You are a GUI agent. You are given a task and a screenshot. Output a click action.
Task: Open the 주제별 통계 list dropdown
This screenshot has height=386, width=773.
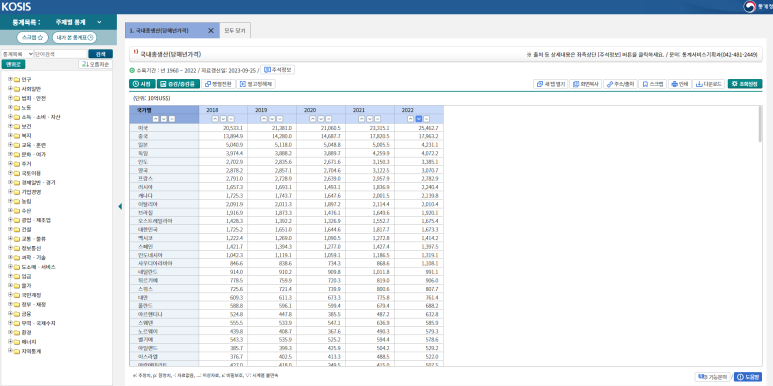click(x=78, y=22)
